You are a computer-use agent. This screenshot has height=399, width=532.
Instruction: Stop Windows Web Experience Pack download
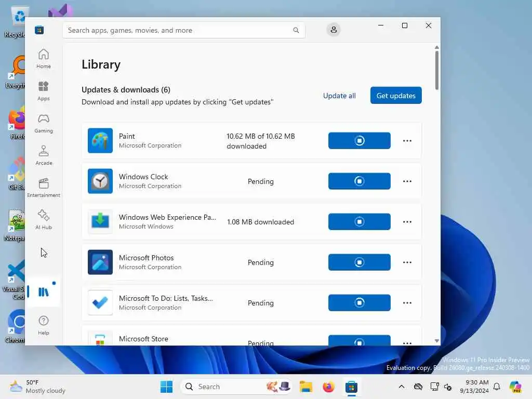[360, 221]
